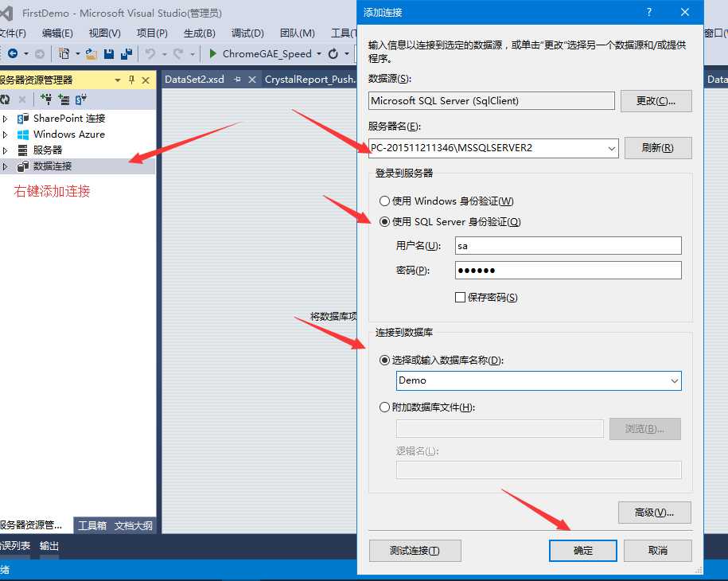The height and width of the screenshot is (581, 728).
Task: Open the 生成(B) menu
Action: click(199, 33)
